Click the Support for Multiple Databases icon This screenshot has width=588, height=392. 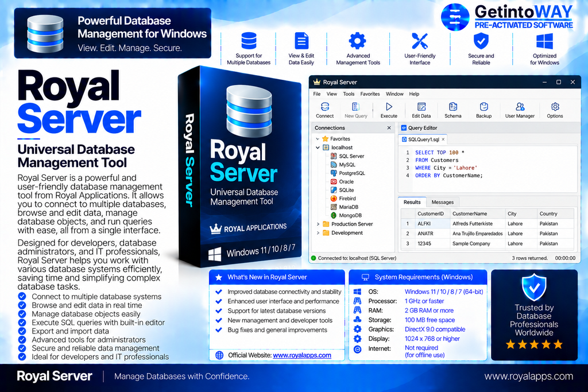[249, 41]
